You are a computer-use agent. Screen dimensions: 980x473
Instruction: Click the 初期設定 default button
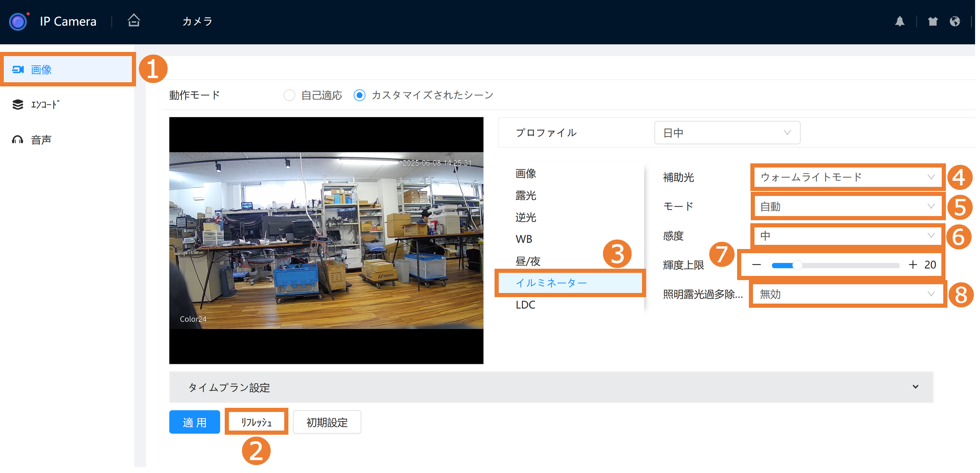coord(327,422)
